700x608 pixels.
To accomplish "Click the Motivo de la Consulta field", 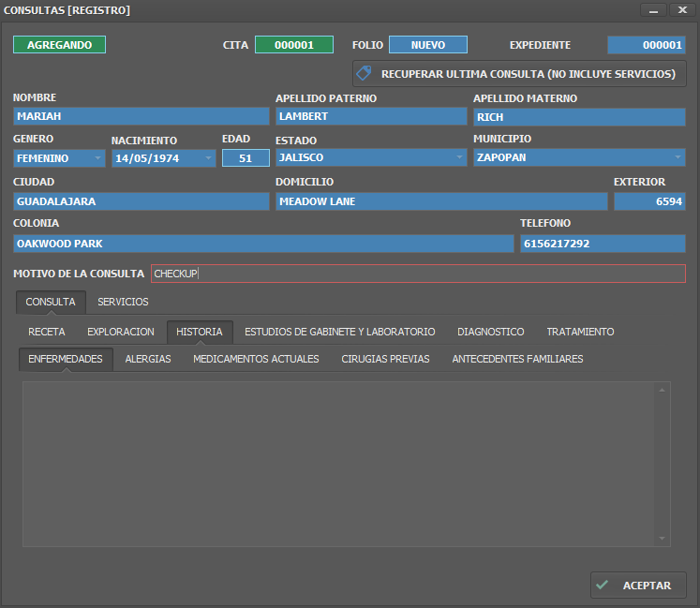I will (x=418, y=274).
